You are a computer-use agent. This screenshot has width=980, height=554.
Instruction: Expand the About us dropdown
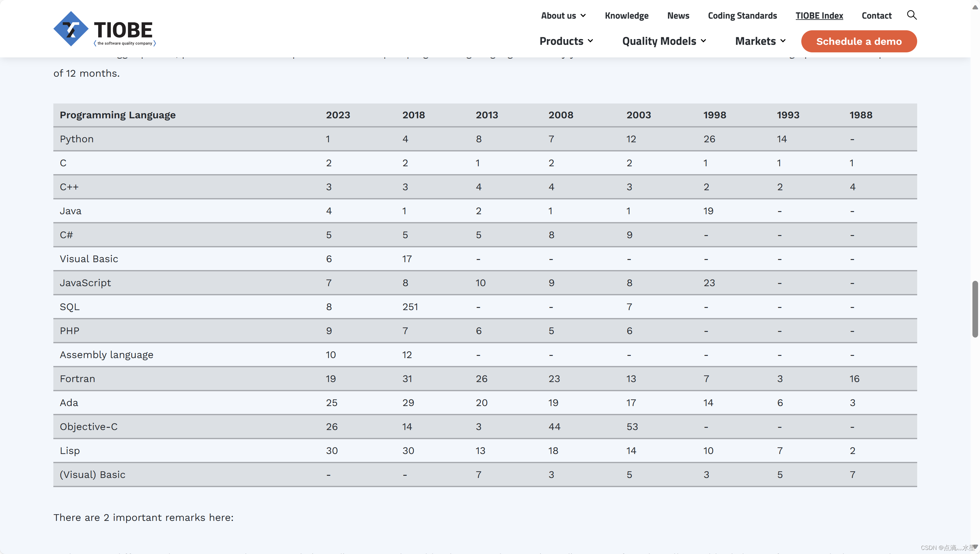click(x=563, y=15)
